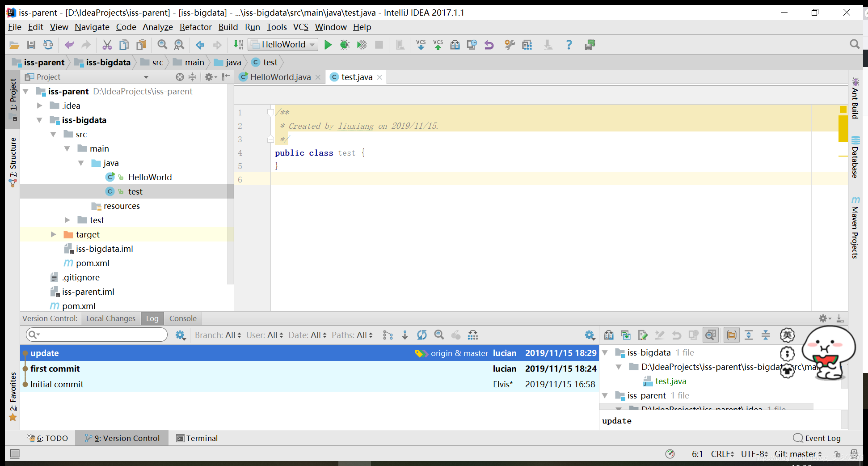Open the Terminal tool window button
868x466 pixels.
click(197, 438)
